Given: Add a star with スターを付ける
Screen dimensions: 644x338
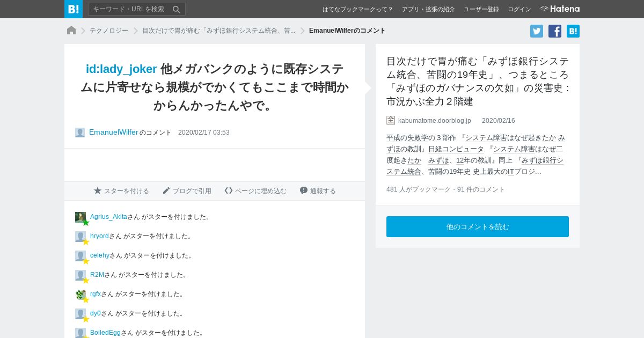Looking at the screenshot, I should [x=121, y=191].
